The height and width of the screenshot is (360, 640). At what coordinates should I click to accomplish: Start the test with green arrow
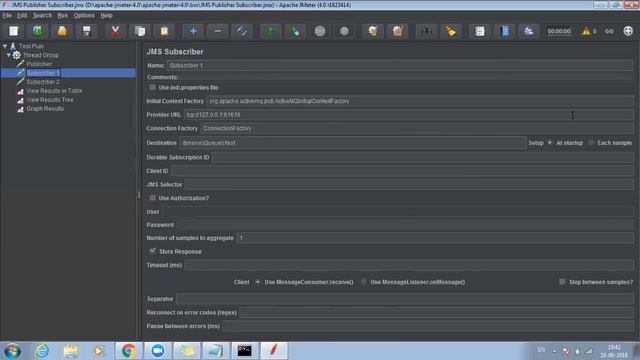270,31
